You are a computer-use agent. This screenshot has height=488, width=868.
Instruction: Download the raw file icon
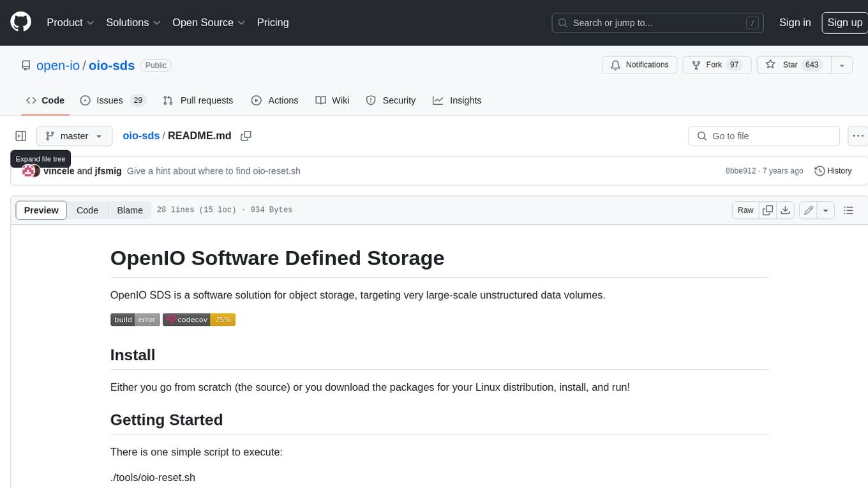pos(786,210)
